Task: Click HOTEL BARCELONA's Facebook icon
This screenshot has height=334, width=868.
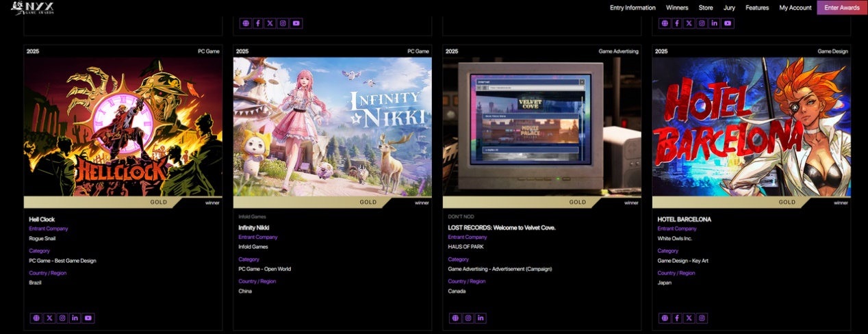Action: point(677,318)
